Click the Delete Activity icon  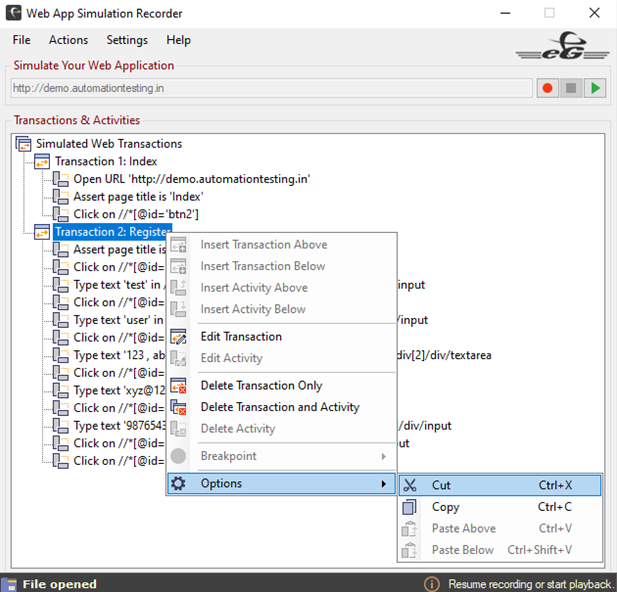click(178, 429)
